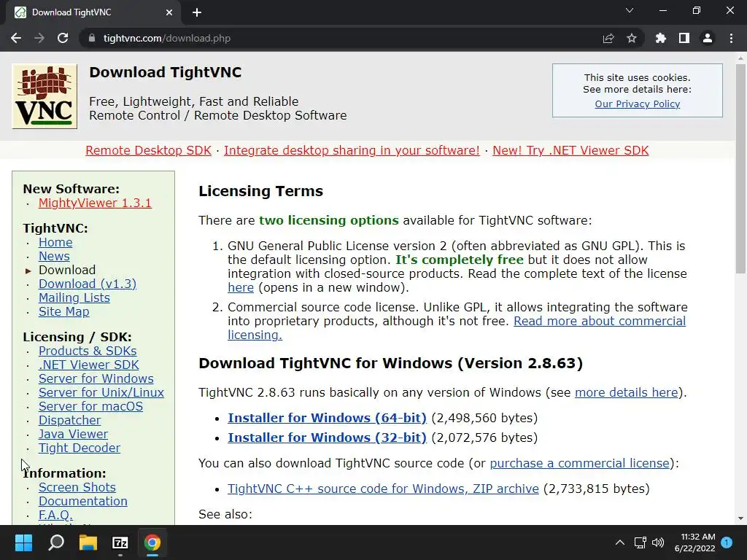This screenshot has width=747, height=560.
Task: Read more about commercial licensing link
Action: [600, 321]
